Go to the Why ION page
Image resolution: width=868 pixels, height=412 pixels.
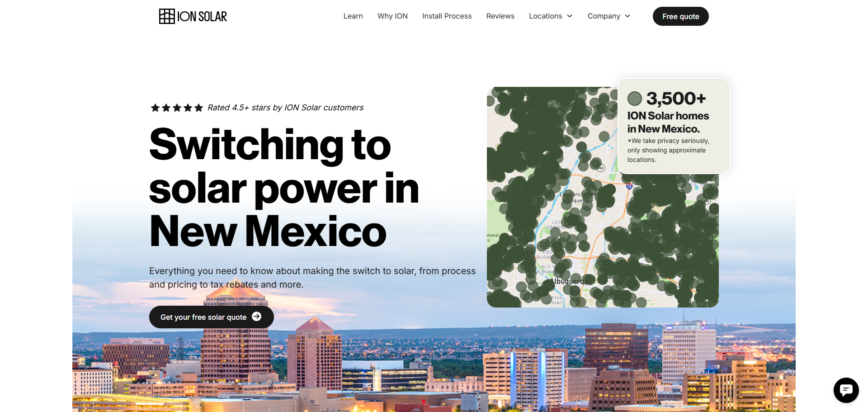(x=392, y=16)
